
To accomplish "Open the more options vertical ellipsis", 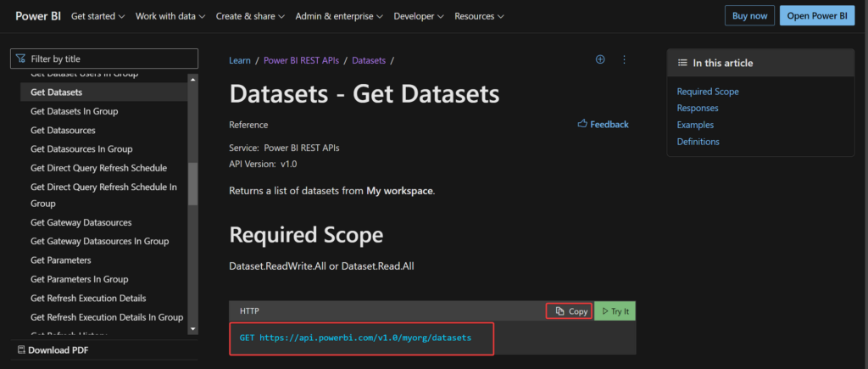I will coord(624,59).
